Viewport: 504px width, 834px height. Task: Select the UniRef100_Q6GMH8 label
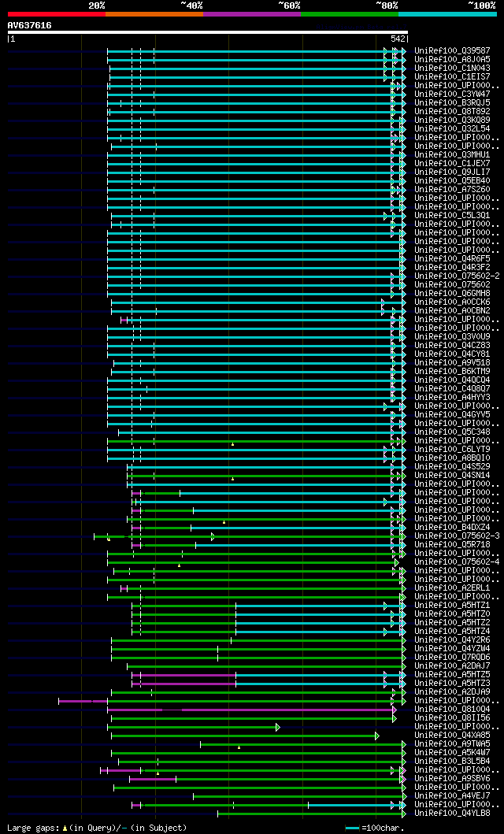pyautogui.click(x=453, y=294)
